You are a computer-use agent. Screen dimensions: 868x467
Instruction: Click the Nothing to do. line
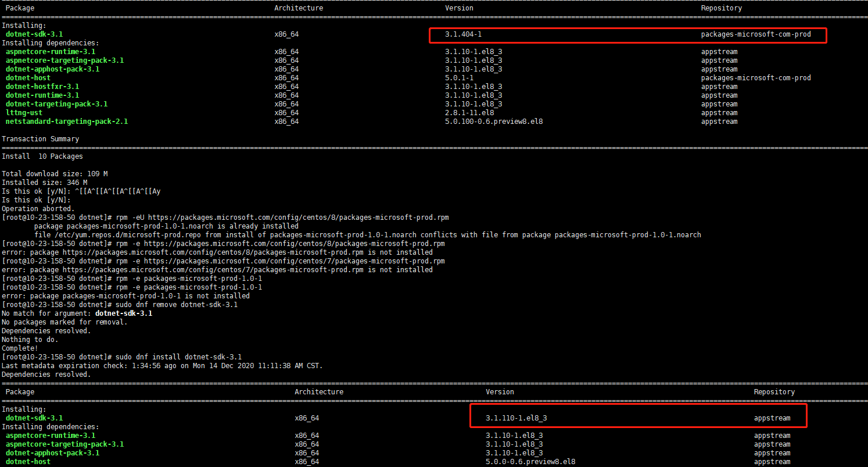30,340
